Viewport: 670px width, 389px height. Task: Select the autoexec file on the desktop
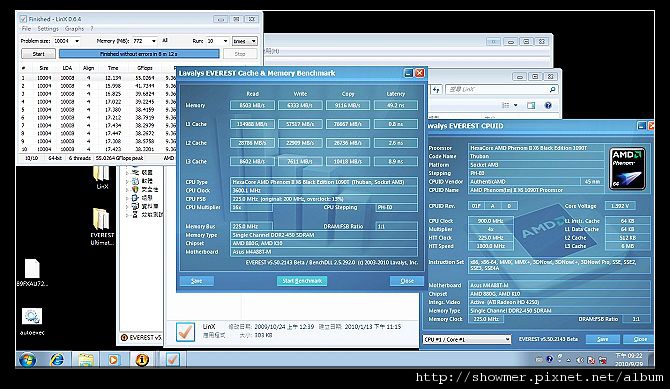tap(32, 321)
